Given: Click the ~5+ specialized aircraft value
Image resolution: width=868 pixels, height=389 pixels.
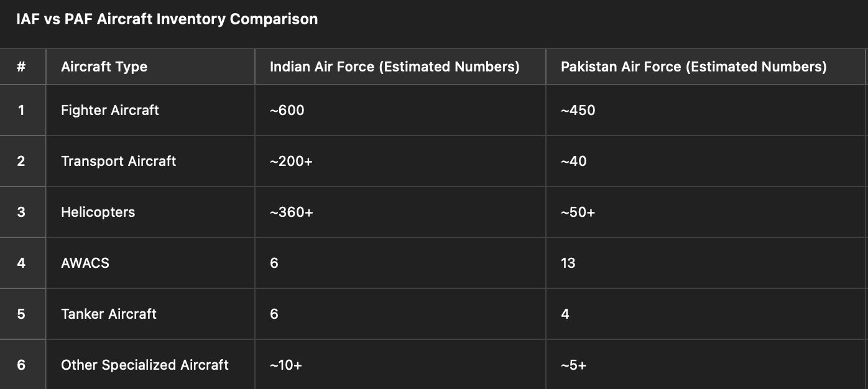Looking at the screenshot, I should 574,365.
